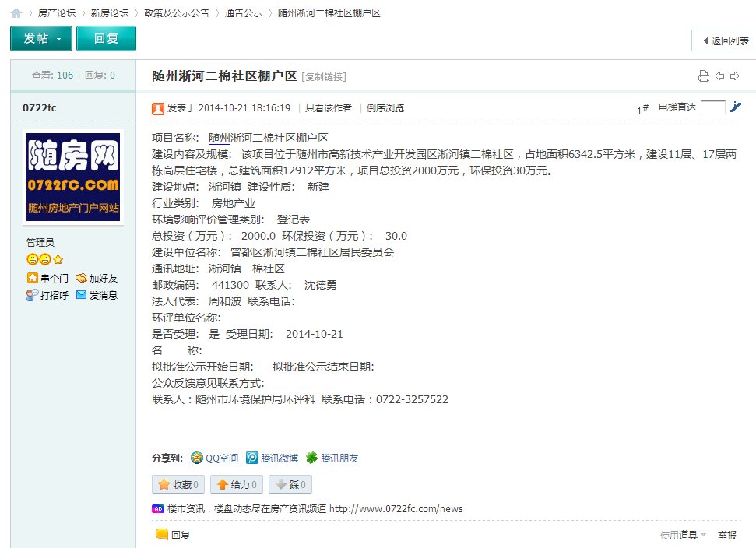Open the 楼市资讯 ad link
Image resolution: width=756 pixels, height=548 pixels.
(315, 508)
